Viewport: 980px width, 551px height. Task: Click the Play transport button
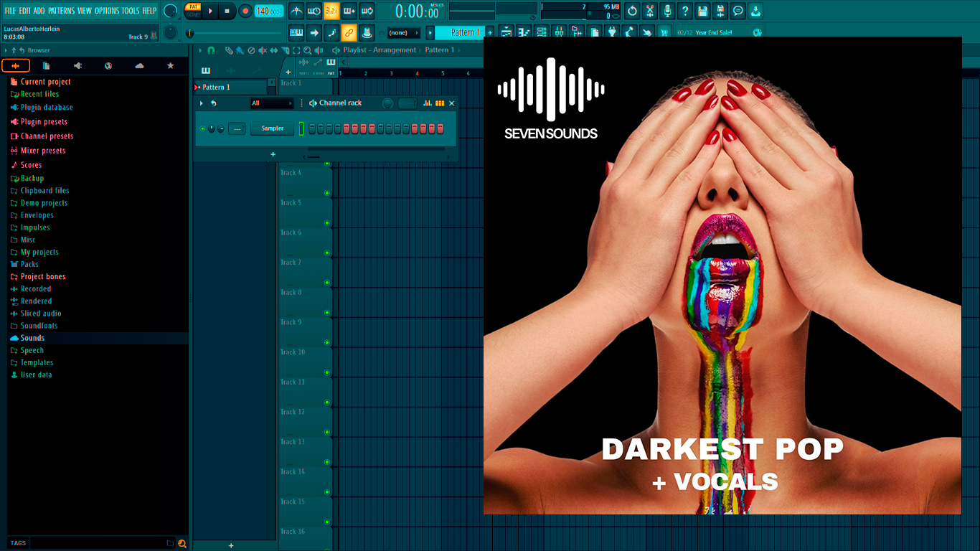(210, 11)
